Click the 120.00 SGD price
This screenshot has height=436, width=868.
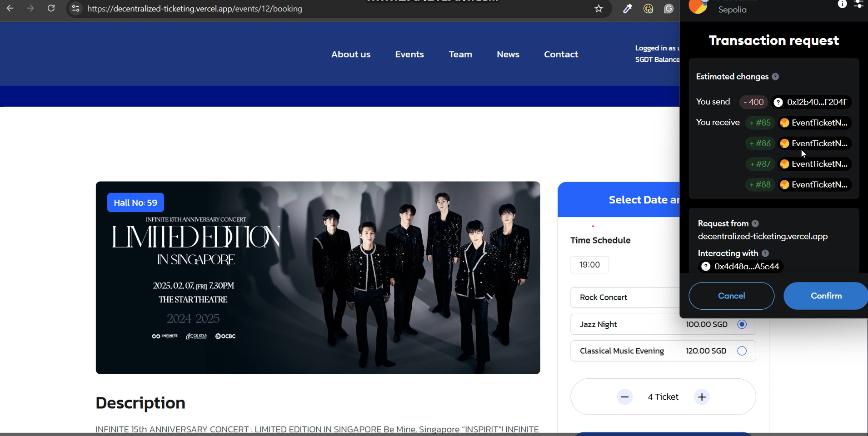[706, 351]
